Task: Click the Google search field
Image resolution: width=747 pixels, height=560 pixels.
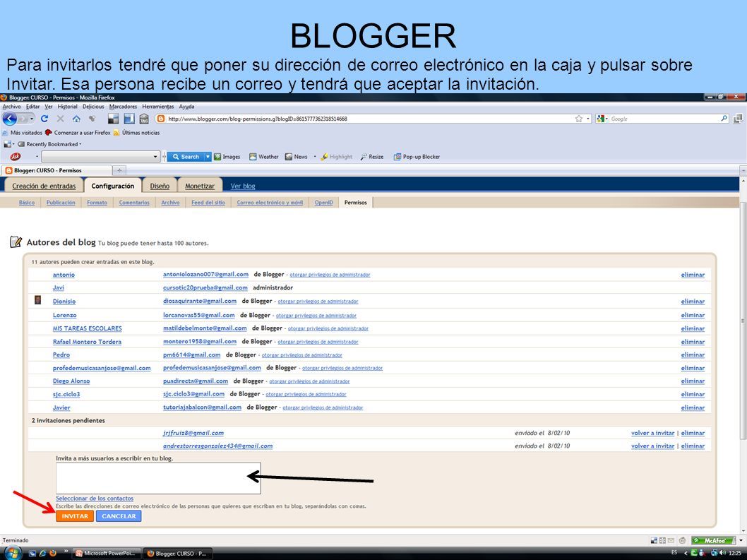Action: point(663,119)
